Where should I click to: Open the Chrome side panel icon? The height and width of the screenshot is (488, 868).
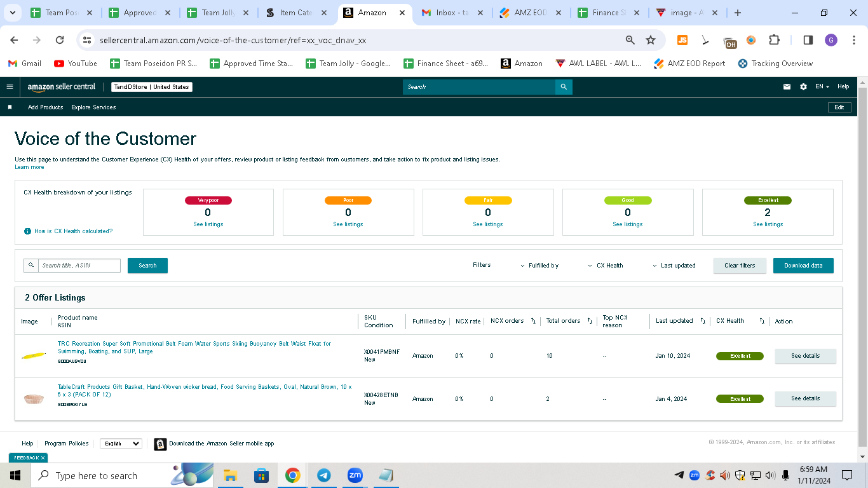click(808, 40)
